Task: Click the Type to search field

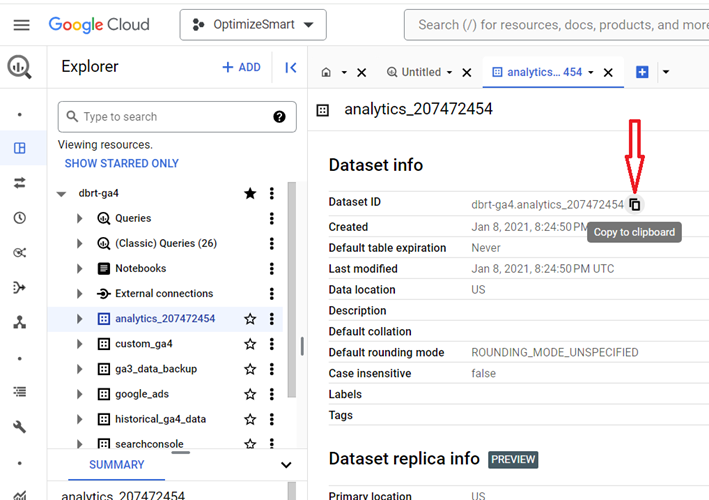Action: point(177,117)
